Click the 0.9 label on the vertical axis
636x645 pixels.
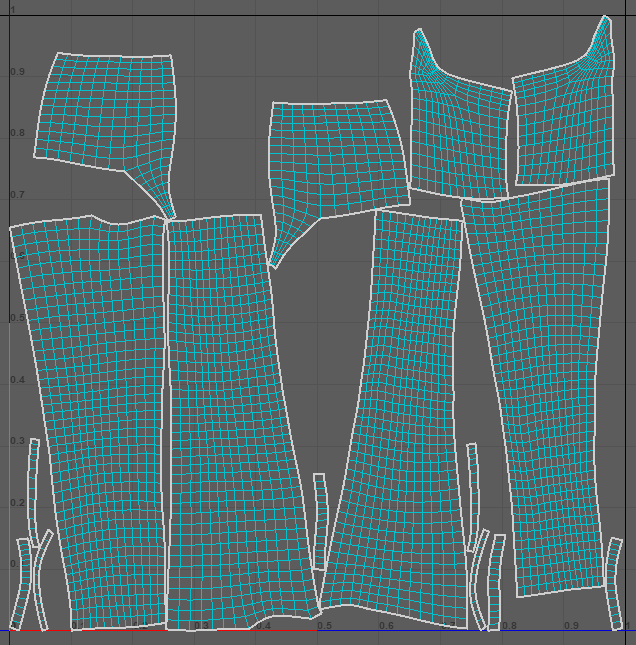16,72
